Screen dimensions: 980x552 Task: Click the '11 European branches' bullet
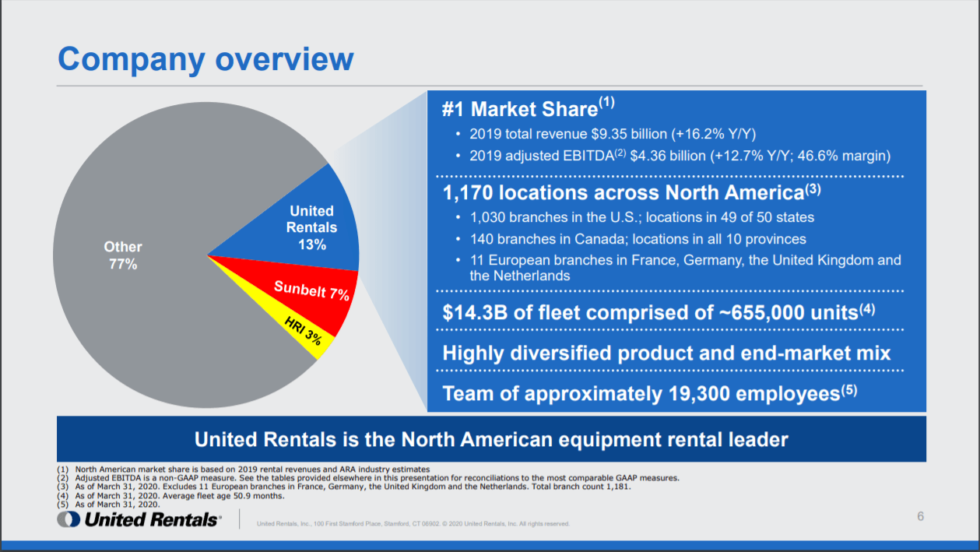click(x=678, y=268)
